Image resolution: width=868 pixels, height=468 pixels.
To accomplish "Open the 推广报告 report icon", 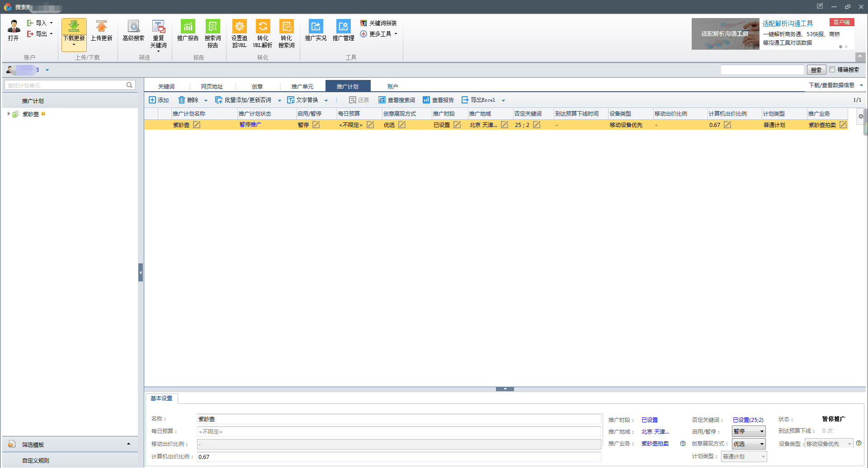I will point(188,27).
